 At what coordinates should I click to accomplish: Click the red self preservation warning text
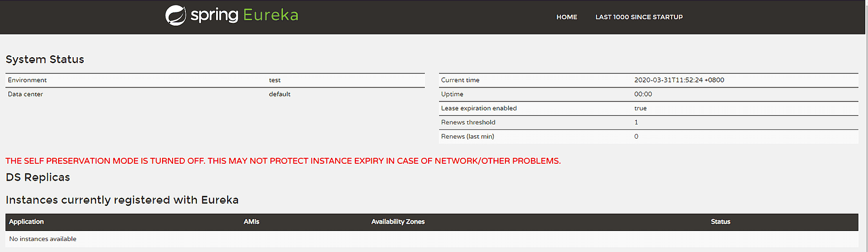(x=283, y=161)
